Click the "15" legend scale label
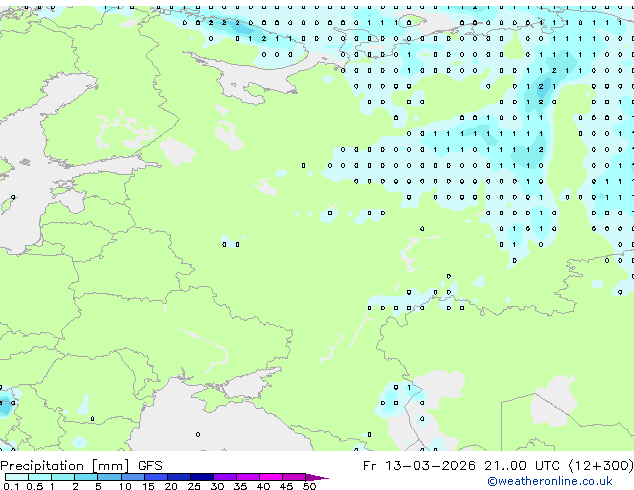634x490 pixels. tap(148, 486)
